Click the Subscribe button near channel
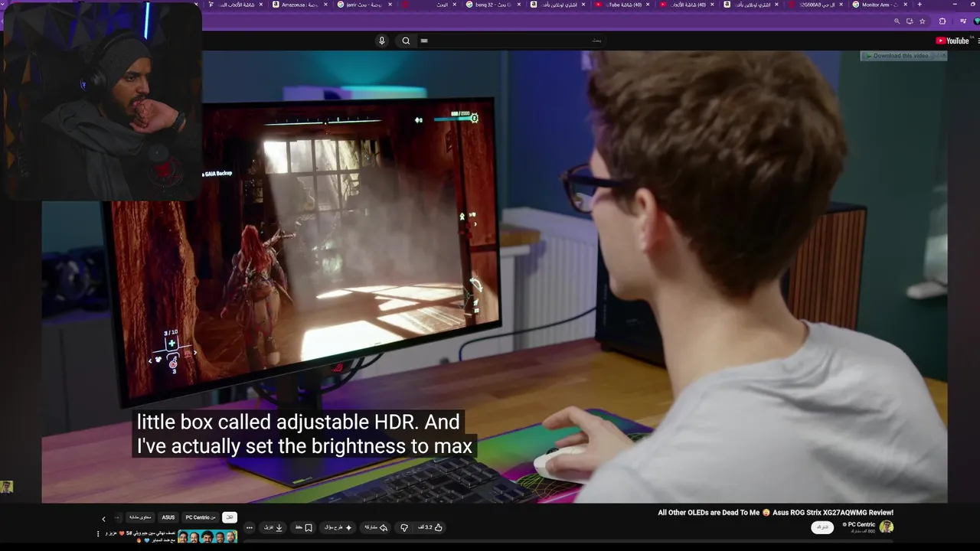980x551 pixels. click(822, 527)
